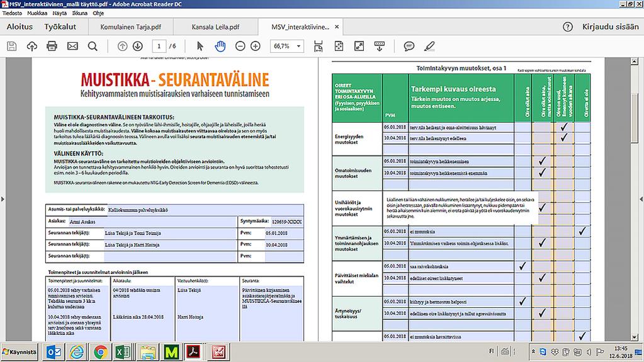Image resolution: width=644 pixels, height=362 pixels.
Task: Select the Highlight text pen tool
Action: click(429, 47)
